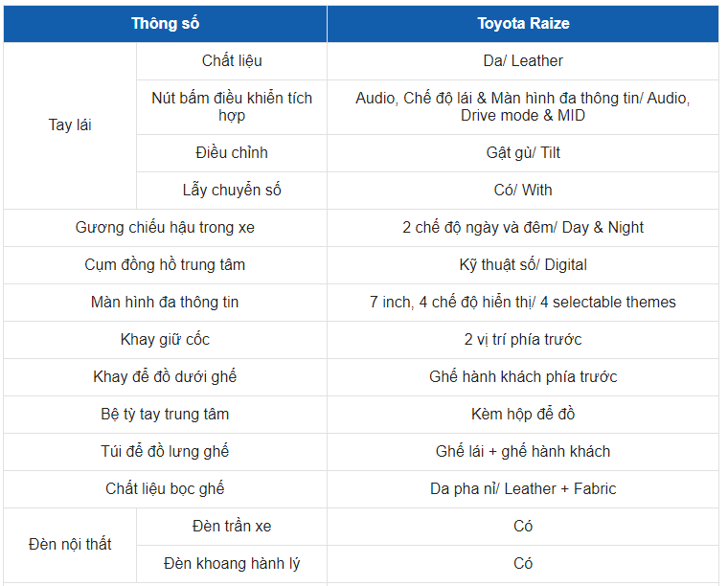Screen dimensions: 728x586
Task: Select the 'Kỹ thuật số/ Digital' value
Action: 523,265
